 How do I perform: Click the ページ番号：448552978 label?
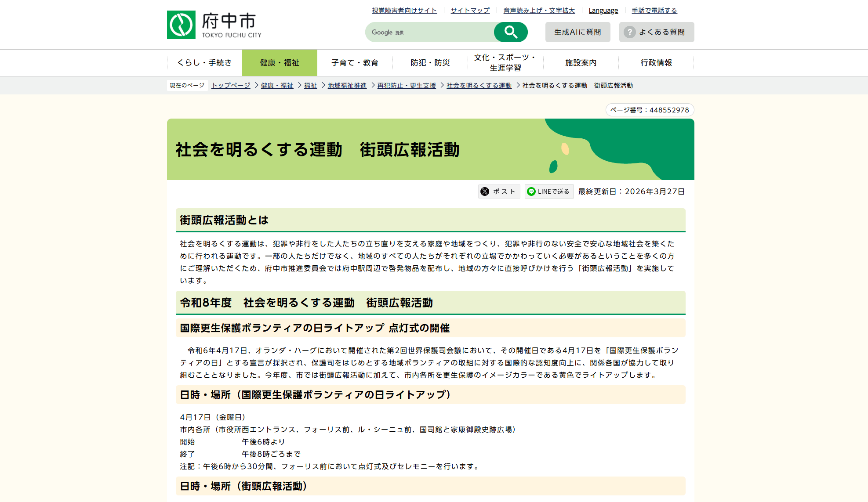point(650,110)
